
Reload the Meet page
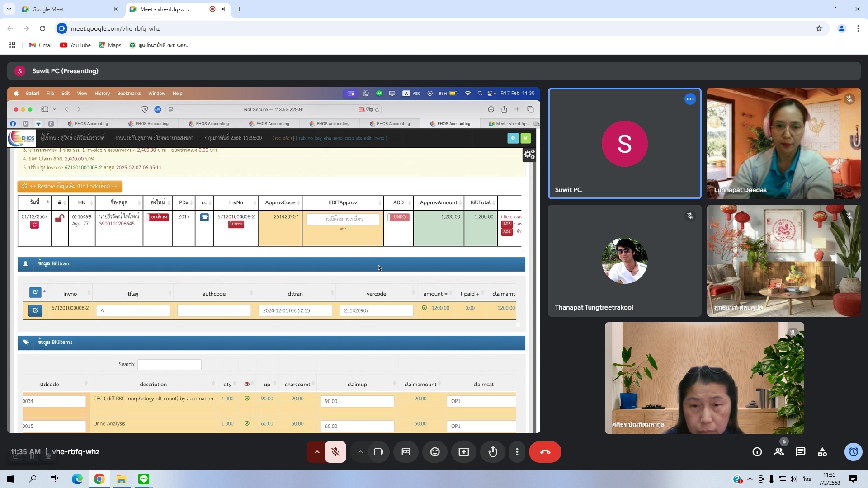[x=42, y=28]
